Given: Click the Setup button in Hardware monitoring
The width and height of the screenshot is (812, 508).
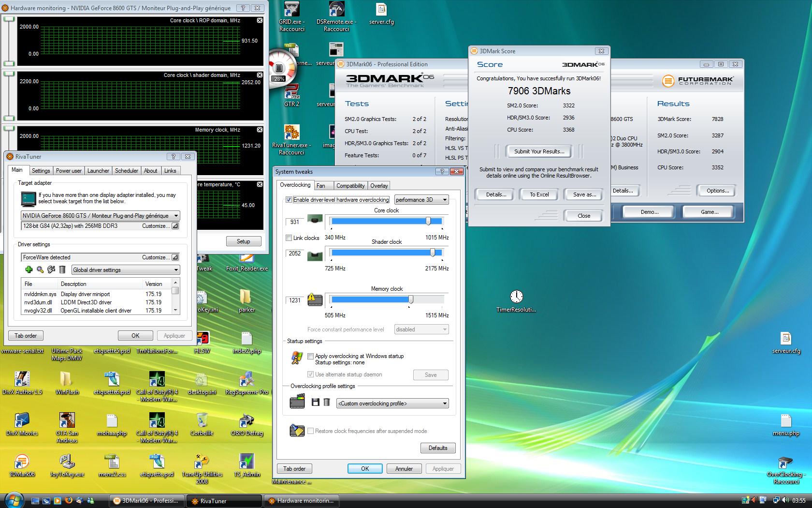Looking at the screenshot, I should pos(244,241).
